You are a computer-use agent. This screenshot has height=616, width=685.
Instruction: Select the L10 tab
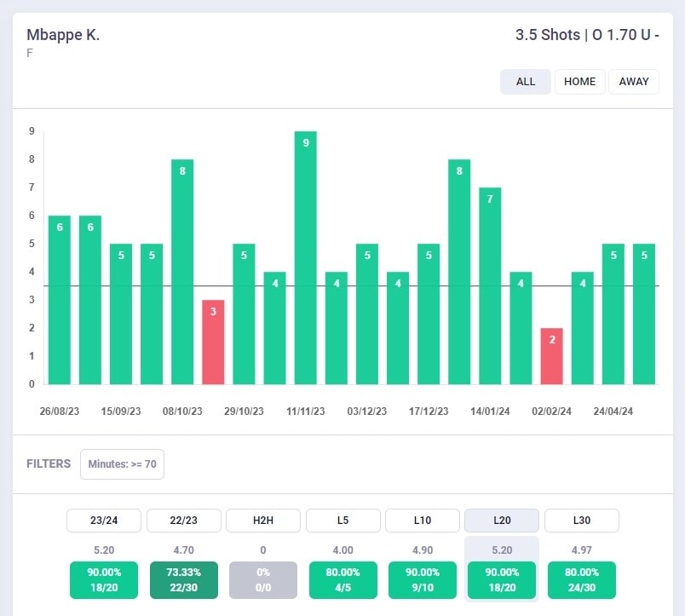tap(423, 521)
